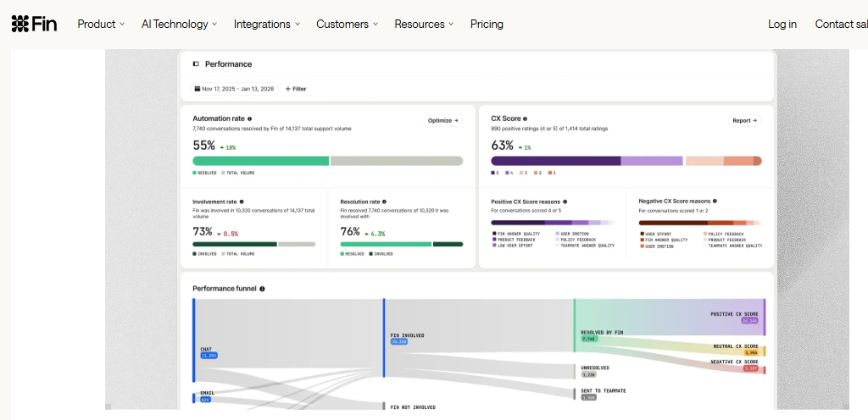Click the TEAMMATE ANSWER QUALITY positive legend label
868x420 pixels.
[x=588, y=246]
